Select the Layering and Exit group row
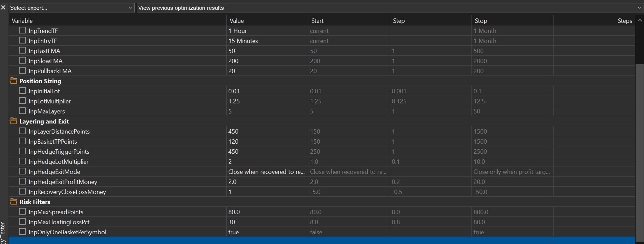 pyautogui.click(x=322, y=121)
